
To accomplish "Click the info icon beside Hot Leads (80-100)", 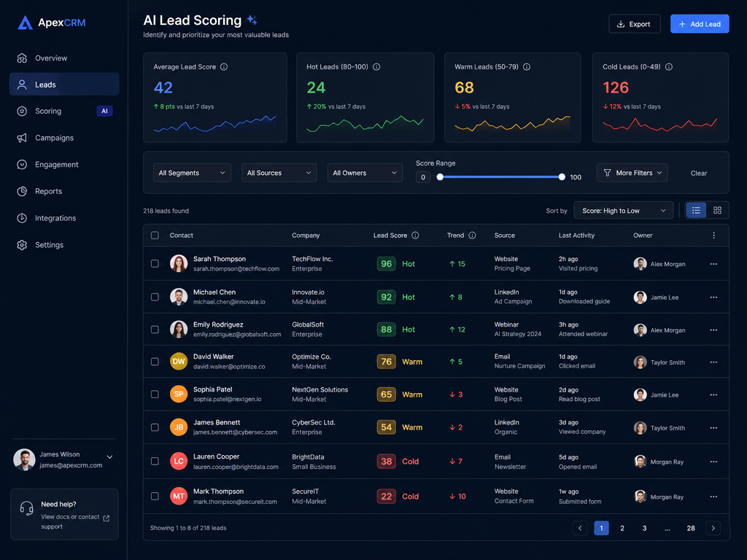I will pyautogui.click(x=376, y=66).
